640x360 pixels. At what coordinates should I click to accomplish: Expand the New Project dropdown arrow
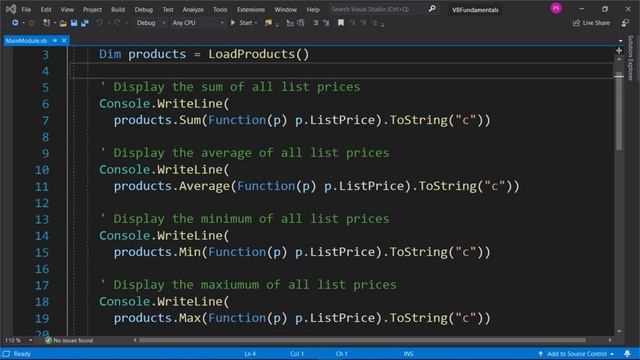coord(54,23)
